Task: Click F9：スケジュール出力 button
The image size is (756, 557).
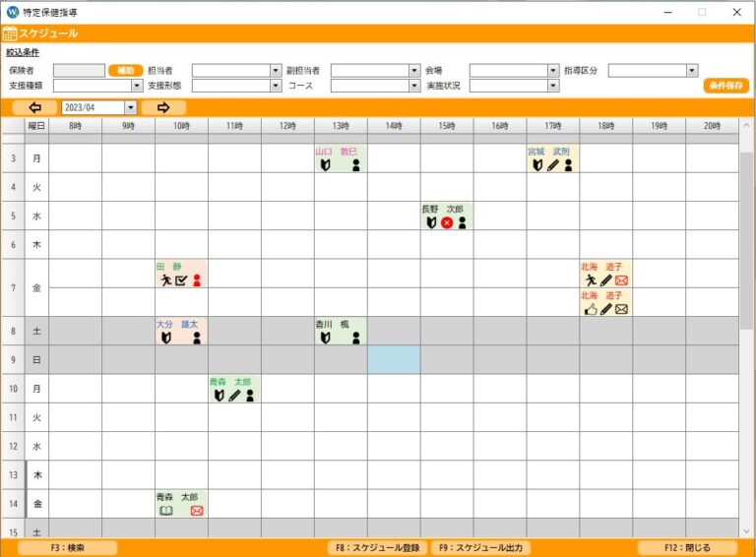Action: (x=480, y=548)
